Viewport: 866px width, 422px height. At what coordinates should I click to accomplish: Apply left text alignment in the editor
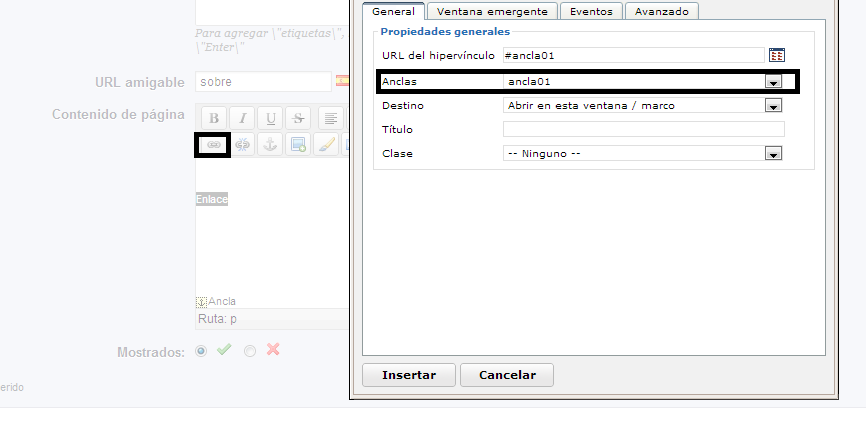click(x=331, y=118)
